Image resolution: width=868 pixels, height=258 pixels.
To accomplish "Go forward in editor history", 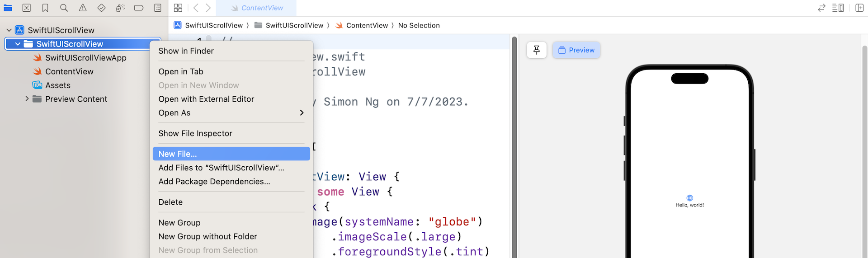I will pyautogui.click(x=208, y=8).
